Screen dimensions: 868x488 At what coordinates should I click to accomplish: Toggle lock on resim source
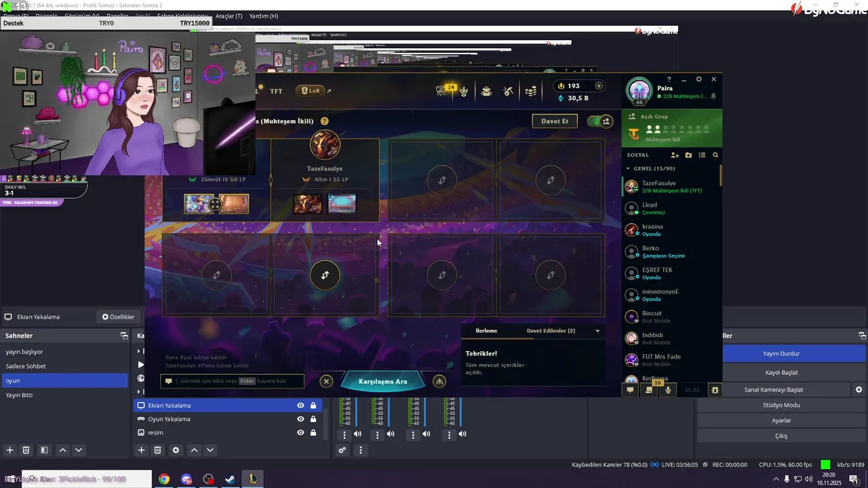[313, 432]
